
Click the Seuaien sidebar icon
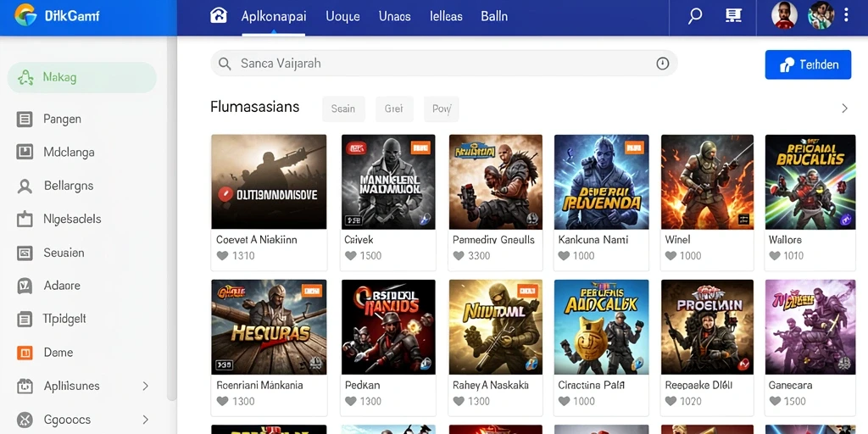(25, 253)
